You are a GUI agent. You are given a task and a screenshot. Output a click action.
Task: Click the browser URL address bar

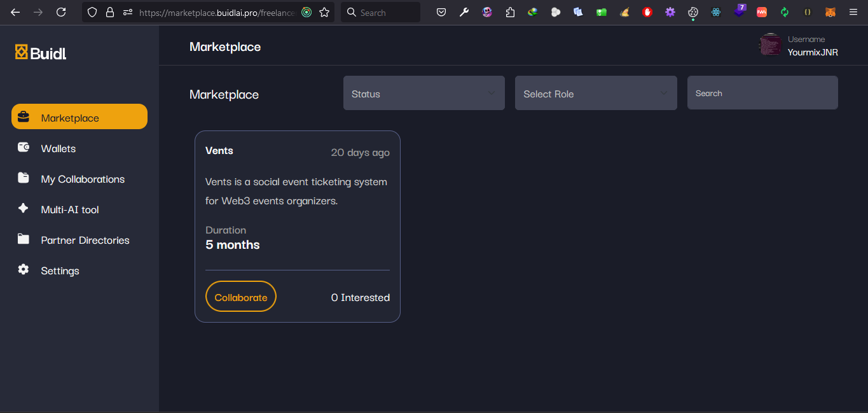(x=216, y=12)
